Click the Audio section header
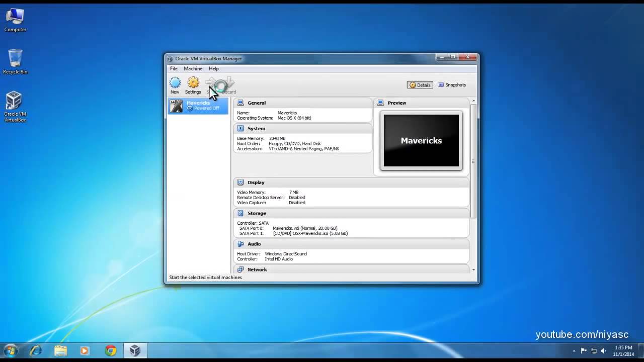The width and height of the screenshot is (644, 362). click(351, 244)
